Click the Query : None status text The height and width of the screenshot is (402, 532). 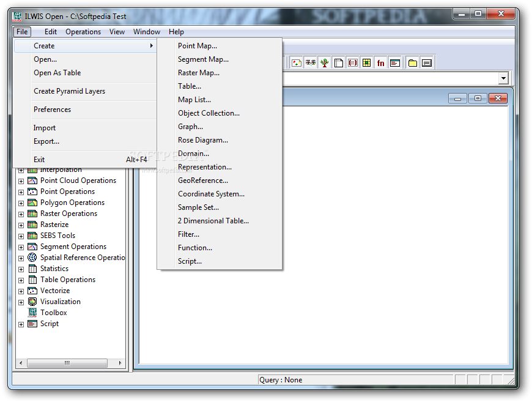(281, 380)
